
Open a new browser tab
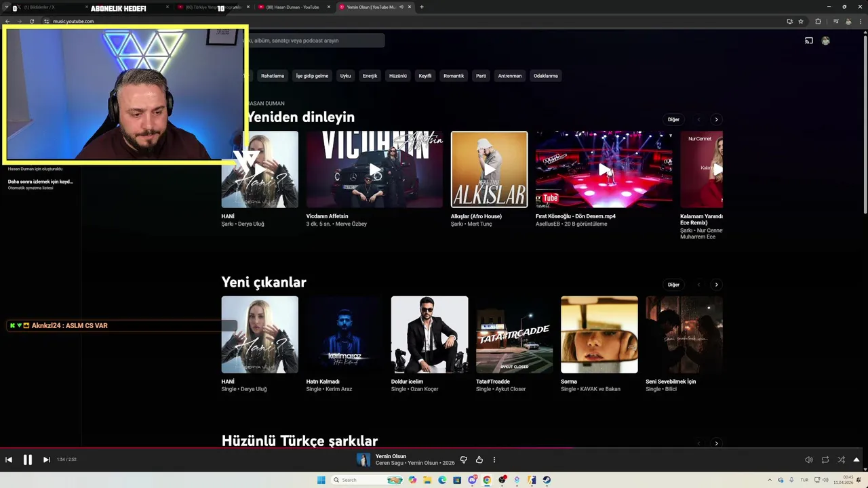[422, 7]
